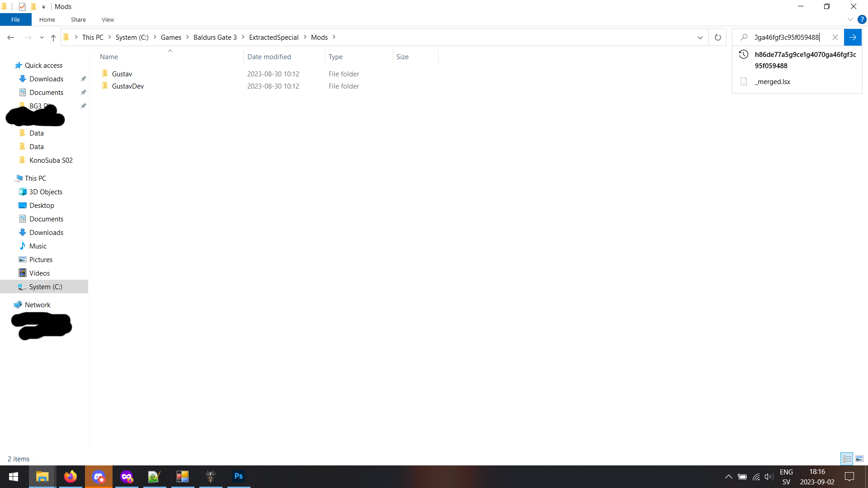
Task: Click the New folder quick access icon
Action: tap(33, 6)
